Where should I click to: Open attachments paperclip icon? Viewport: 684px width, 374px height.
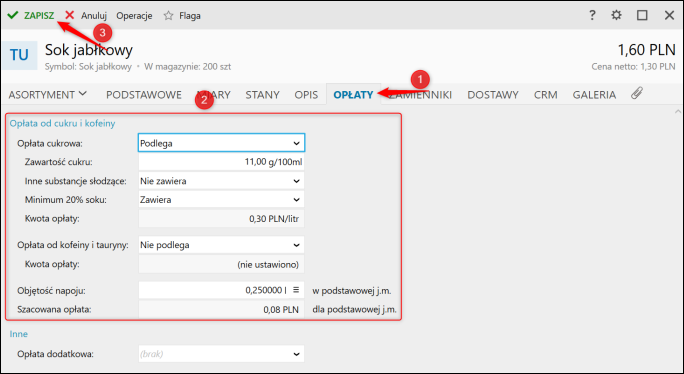pos(637,93)
